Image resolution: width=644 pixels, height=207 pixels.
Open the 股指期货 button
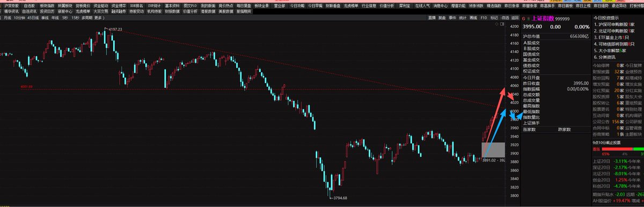pyautogui.click(x=244, y=11)
